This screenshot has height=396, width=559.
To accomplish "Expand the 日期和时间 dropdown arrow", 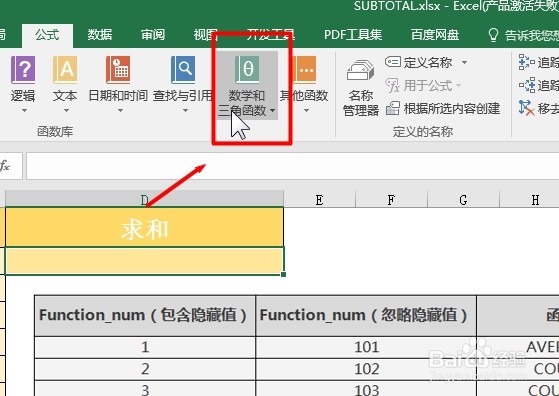I will [120, 110].
